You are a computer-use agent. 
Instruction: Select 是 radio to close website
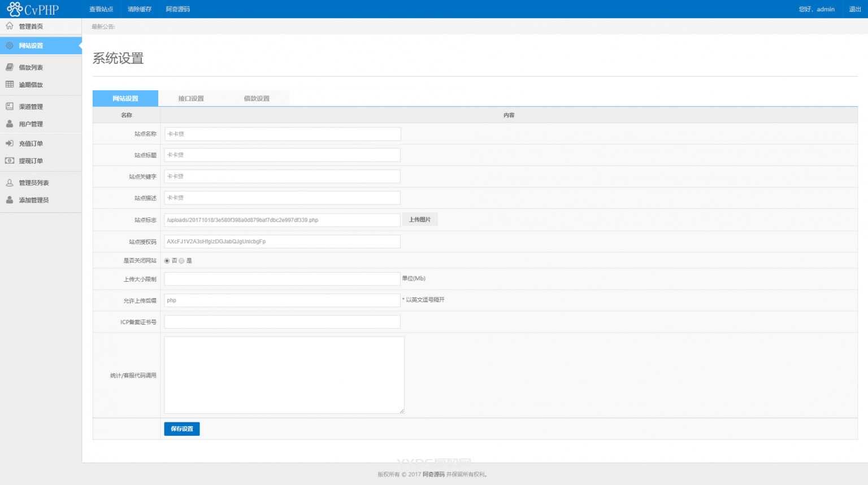coord(181,261)
